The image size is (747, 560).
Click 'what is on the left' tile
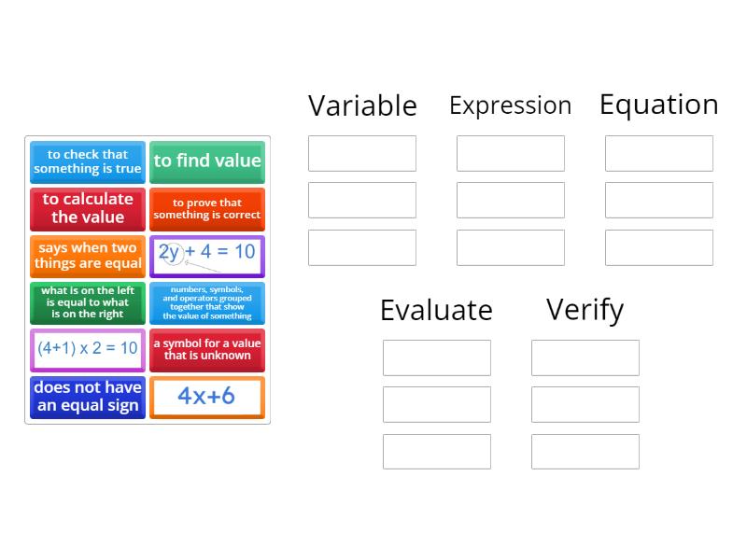(88, 302)
